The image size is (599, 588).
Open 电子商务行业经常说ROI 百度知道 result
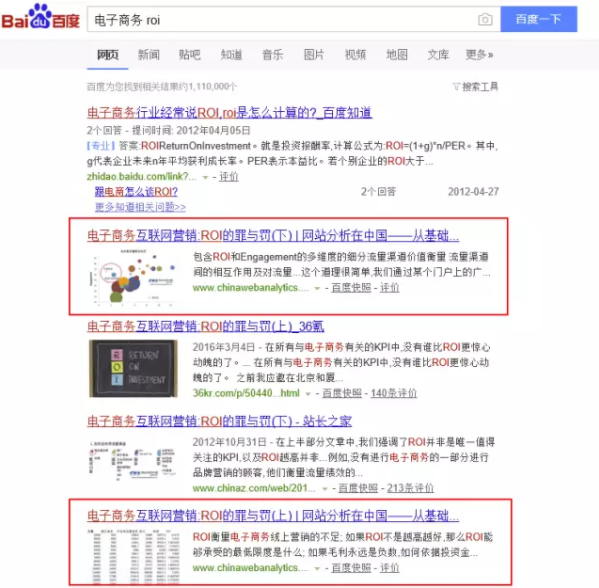229,113
